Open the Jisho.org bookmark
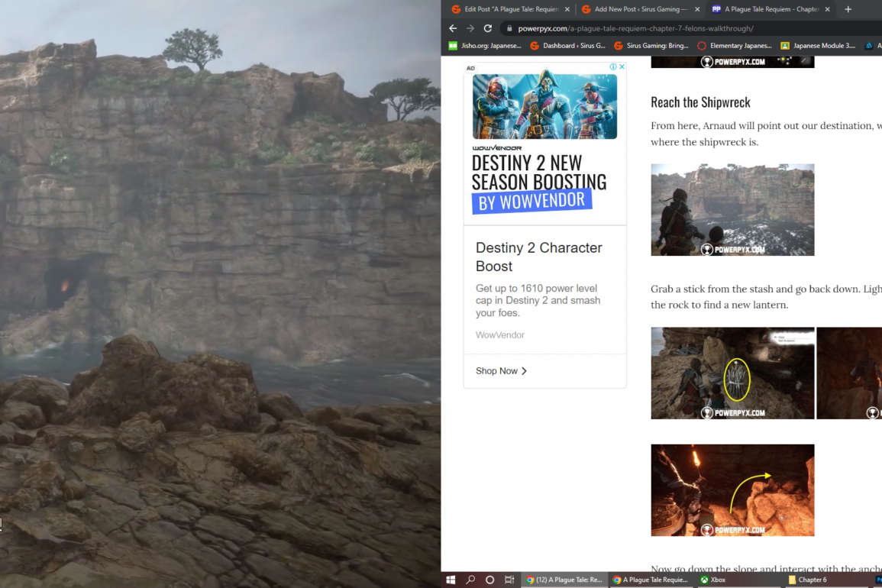Screen dimensions: 882x588 point(485,46)
